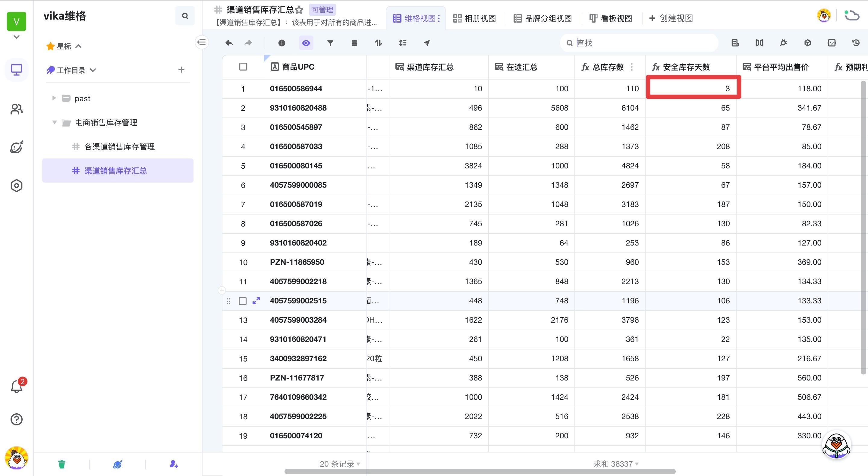
Task: Open the form/widget panel icon
Action: tap(735, 43)
